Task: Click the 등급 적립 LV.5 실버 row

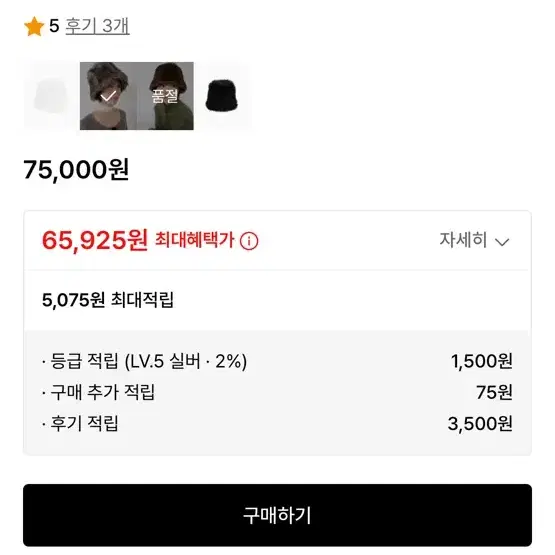Action: pos(278,361)
